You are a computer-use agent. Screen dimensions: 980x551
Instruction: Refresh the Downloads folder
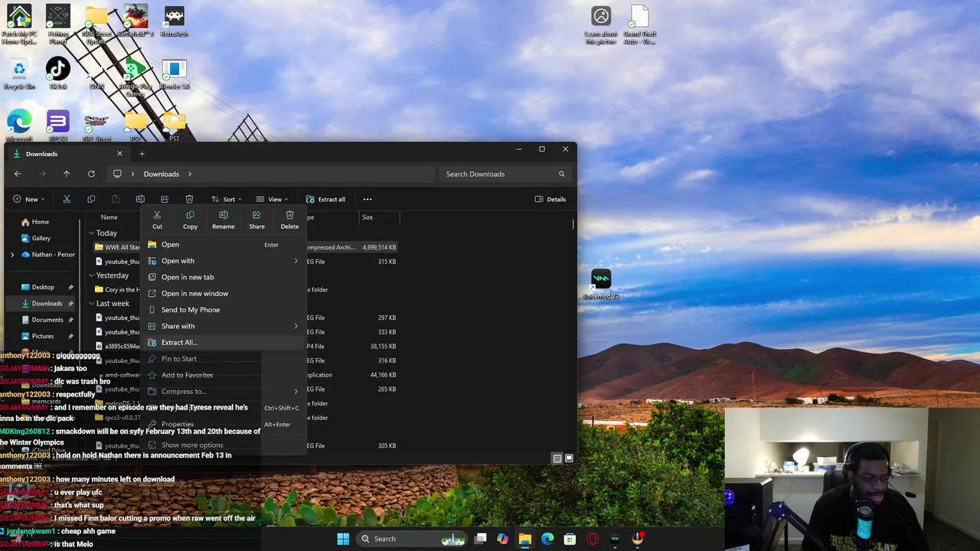click(91, 174)
